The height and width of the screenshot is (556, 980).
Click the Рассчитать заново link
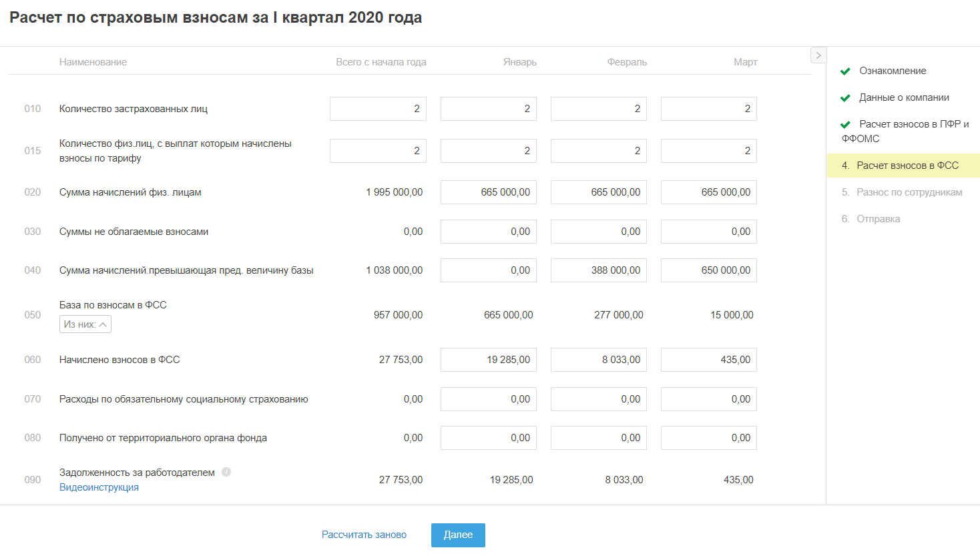[364, 535]
